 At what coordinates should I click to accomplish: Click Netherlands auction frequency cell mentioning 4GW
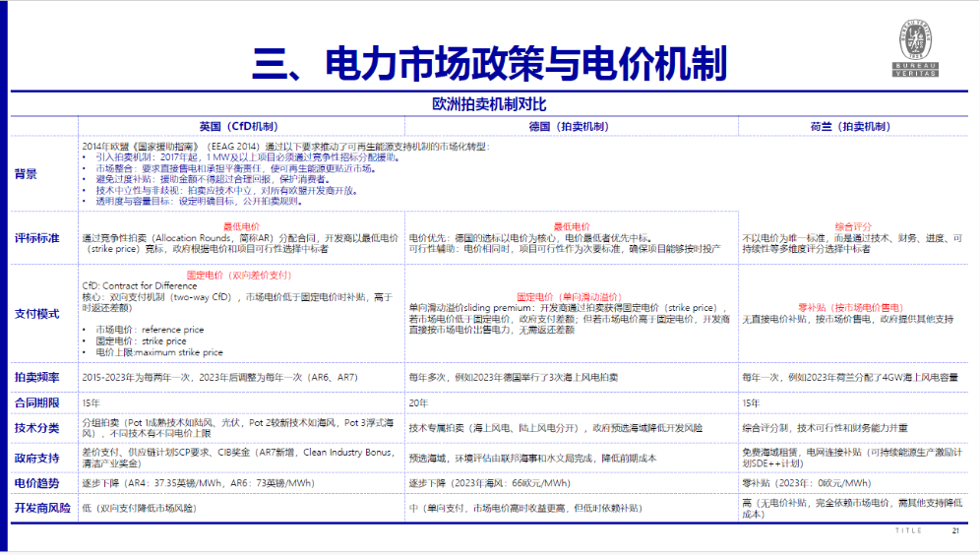[850, 378]
